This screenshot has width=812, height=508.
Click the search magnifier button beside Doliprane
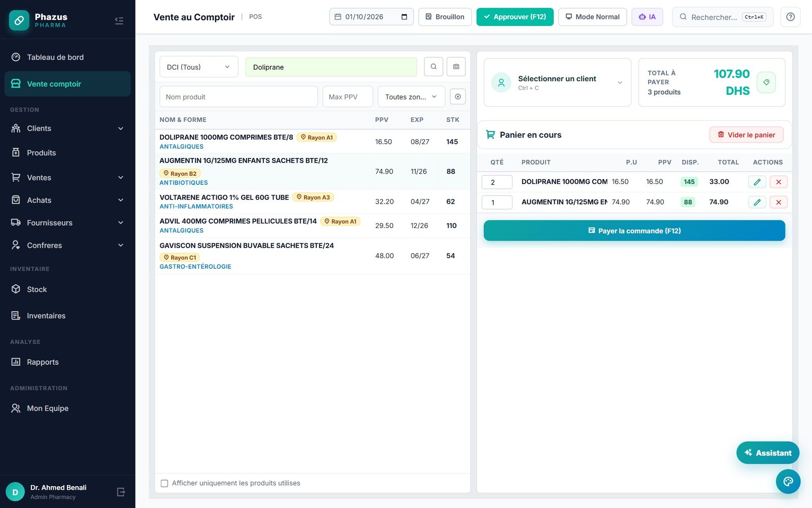click(x=433, y=67)
